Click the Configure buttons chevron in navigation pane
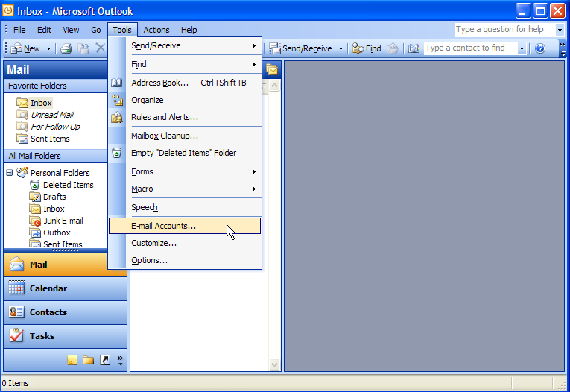570x392 pixels. point(120,360)
